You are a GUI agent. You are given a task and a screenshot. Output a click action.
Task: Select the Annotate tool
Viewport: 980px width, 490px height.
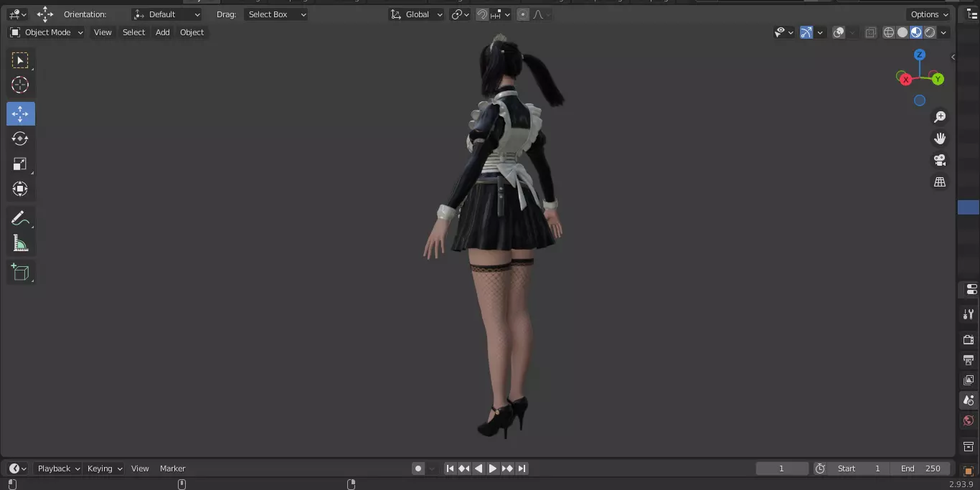pyautogui.click(x=20, y=219)
